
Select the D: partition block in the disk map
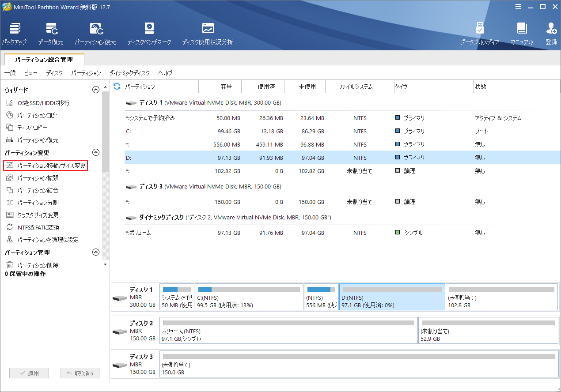click(x=391, y=297)
